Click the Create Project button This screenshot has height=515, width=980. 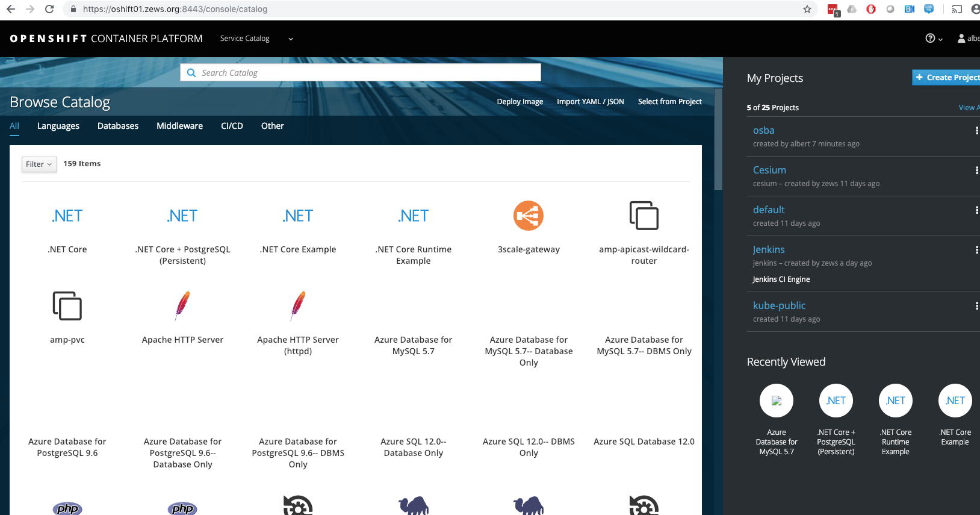[946, 77]
